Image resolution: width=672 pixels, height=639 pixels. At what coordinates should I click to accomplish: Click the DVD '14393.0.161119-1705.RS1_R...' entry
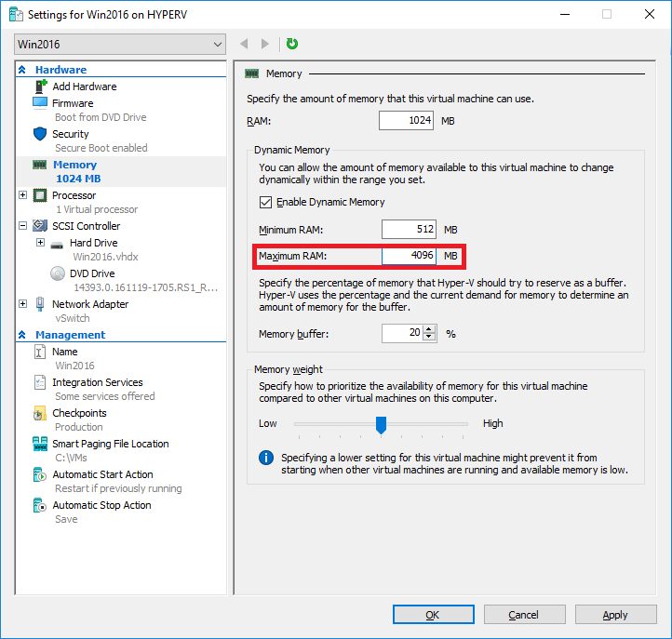click(146, 287)
